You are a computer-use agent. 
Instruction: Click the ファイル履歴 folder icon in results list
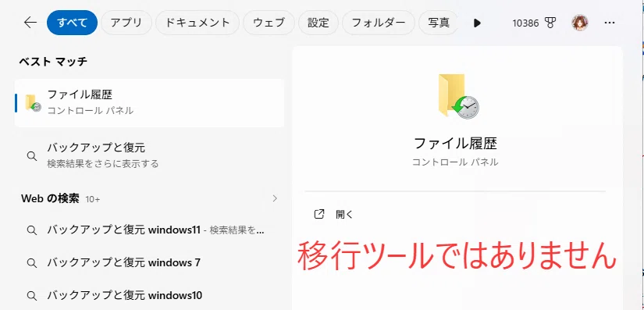pyautogui.click(x=33, y=103)
